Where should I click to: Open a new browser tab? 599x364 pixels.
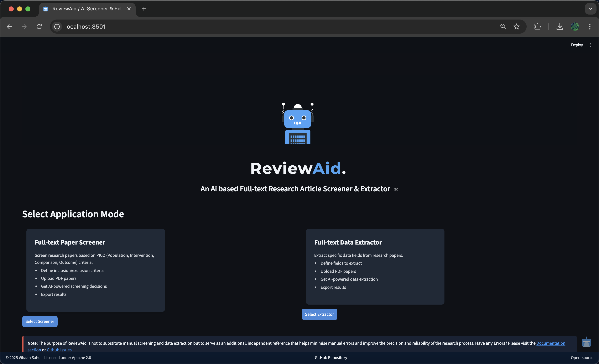pyautogui.click(x=144, y=9)
